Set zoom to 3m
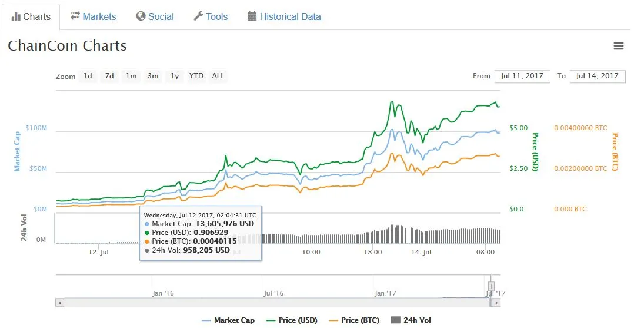Screen dimensions: 644x328 tap(153, 76)
